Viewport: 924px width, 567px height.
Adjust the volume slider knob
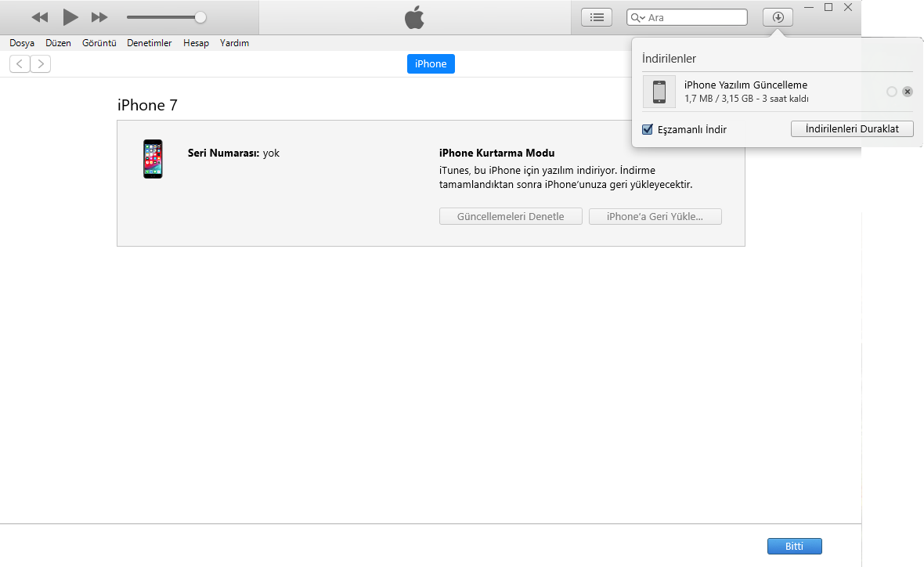(x=200, y=17)
